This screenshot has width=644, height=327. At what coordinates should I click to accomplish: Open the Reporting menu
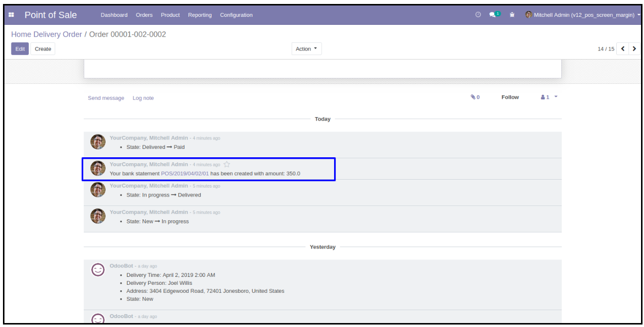tap(199, 15)
